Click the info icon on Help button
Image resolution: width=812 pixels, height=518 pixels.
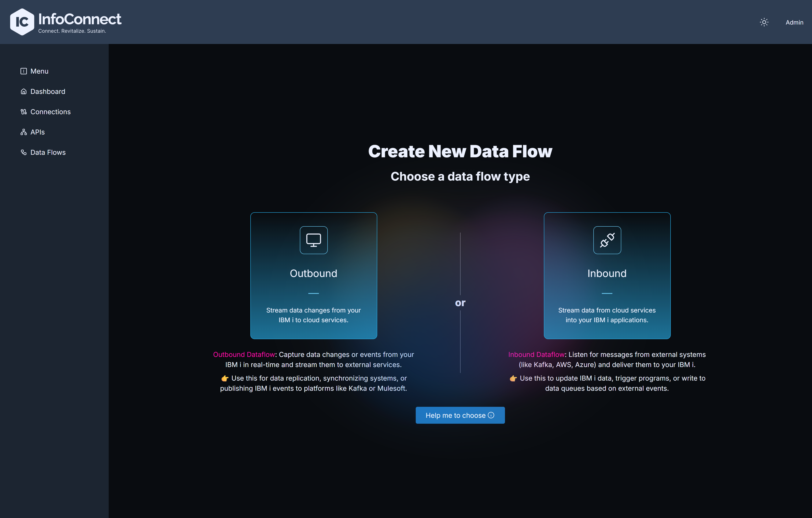click(x=491, y=415)
